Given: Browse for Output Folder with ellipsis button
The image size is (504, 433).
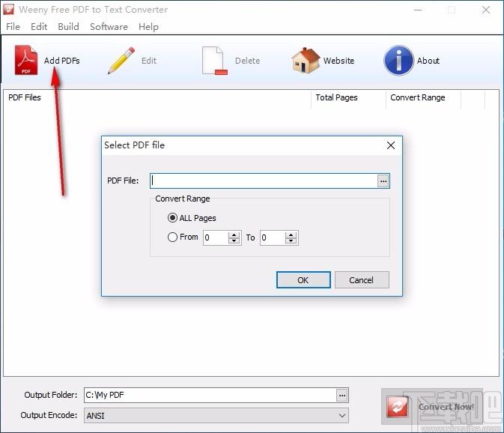Looking at the screenshot, I should (x=342, y=395).
